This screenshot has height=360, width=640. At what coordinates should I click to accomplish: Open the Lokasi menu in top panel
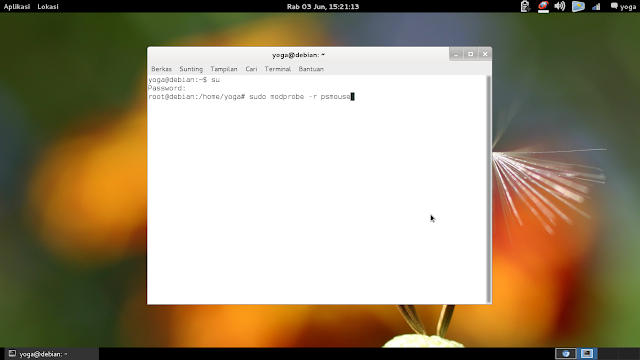(48, 7)
